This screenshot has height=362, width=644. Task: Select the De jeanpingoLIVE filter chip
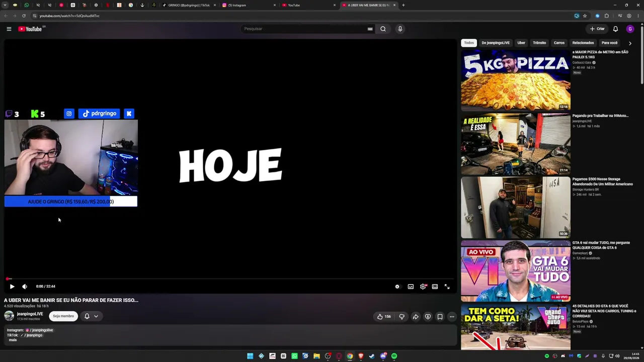496,43
